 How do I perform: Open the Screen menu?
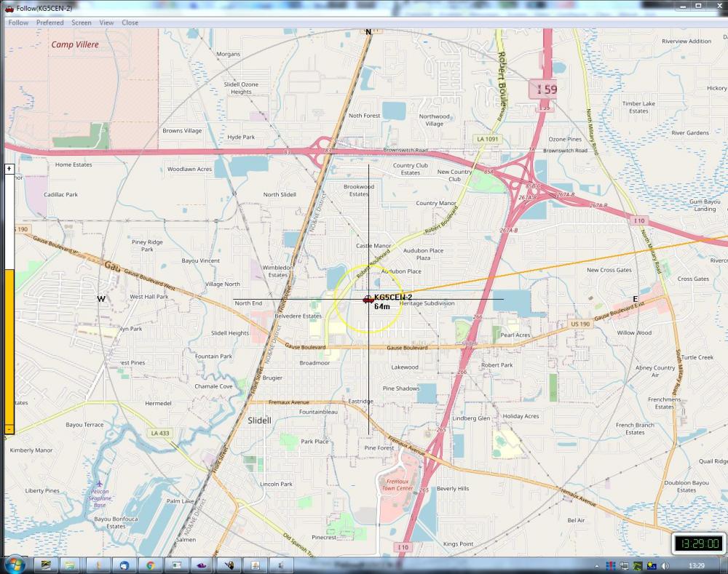(82, 23)
